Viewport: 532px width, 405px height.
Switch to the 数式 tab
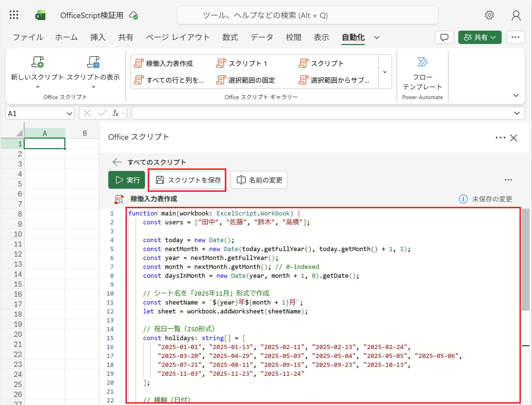pyautogui.click(x=230, y=37)
